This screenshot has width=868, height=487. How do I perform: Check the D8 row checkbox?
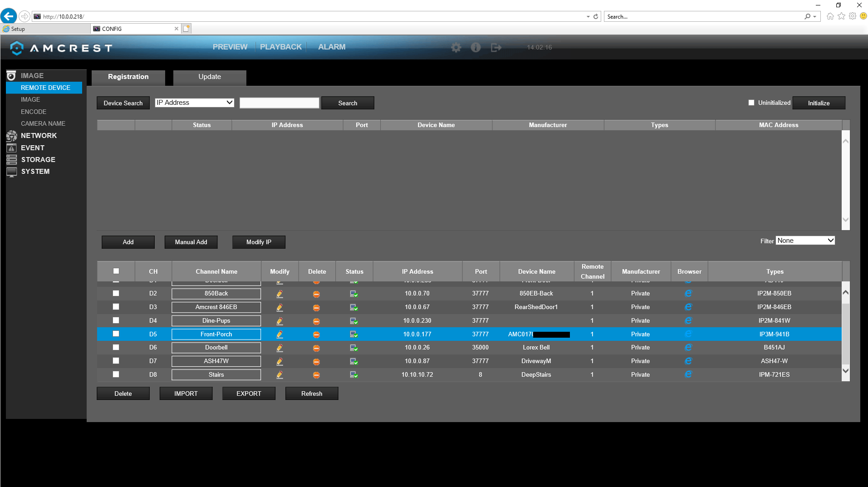tap(116, 374)
